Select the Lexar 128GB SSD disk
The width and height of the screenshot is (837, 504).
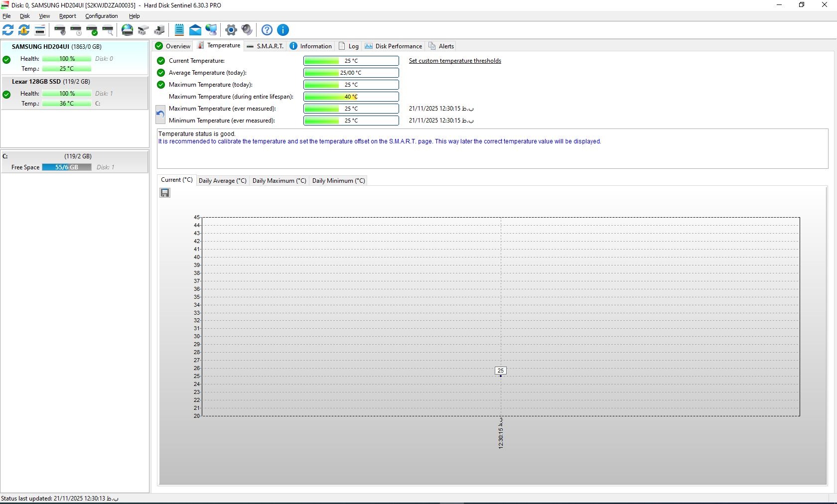tap(51, 82)
